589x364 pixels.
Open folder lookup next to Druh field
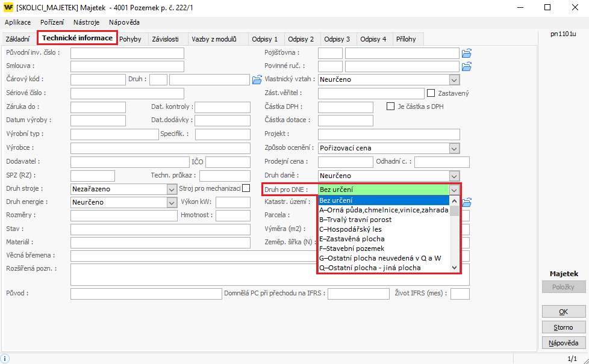click(257, 79)
